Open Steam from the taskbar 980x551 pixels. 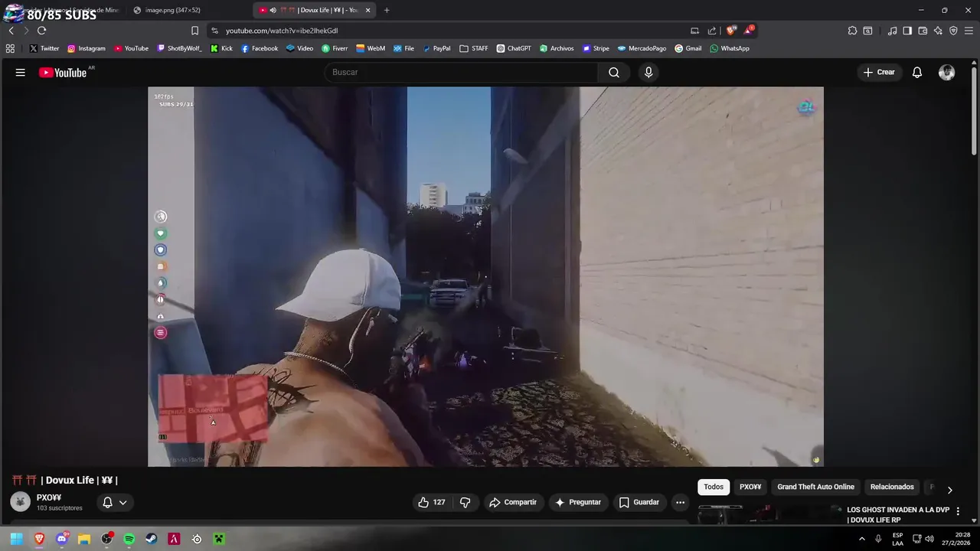152,539
